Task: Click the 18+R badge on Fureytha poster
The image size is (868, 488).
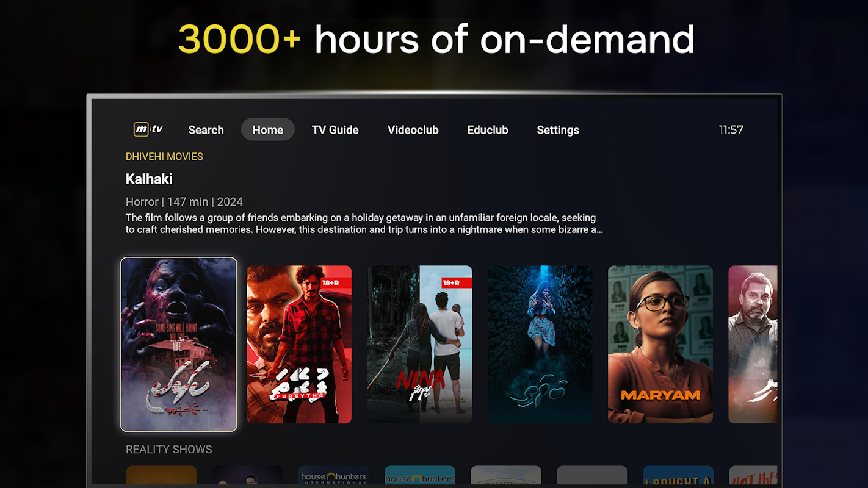Action: pos(338,283)
